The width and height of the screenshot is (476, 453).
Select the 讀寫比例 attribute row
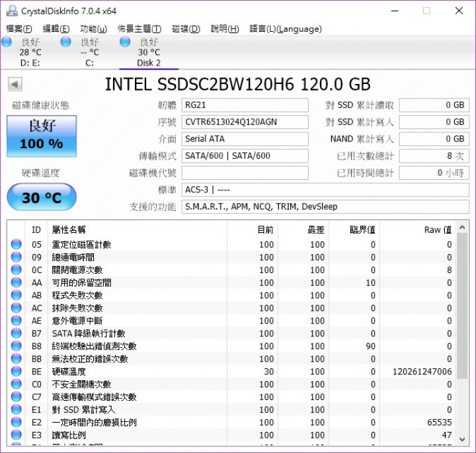232,435
